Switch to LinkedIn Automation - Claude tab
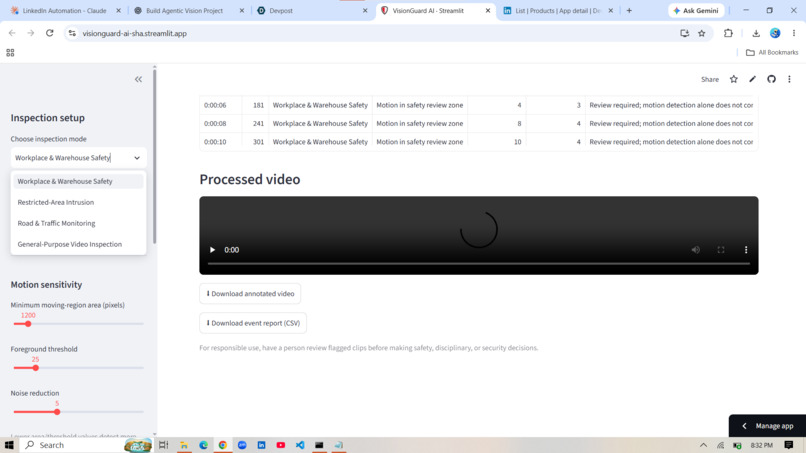Image resolution: width=806 pixels, height=453 pixels. pyautogui.click(x=64, y=10)
